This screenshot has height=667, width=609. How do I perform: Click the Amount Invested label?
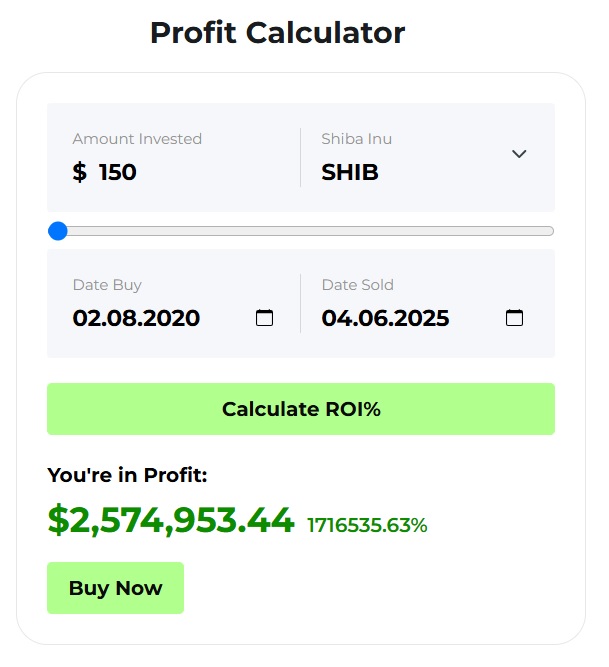tap(137, 139)
